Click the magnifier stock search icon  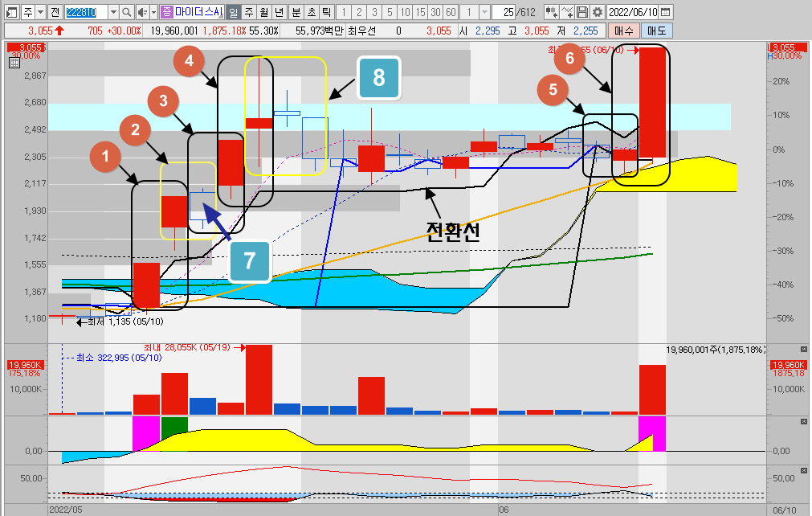pyautogui.click(x=127, y=12)
